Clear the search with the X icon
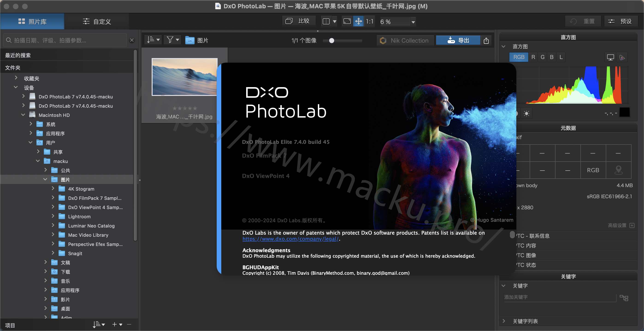 click(x=132, y=40)
